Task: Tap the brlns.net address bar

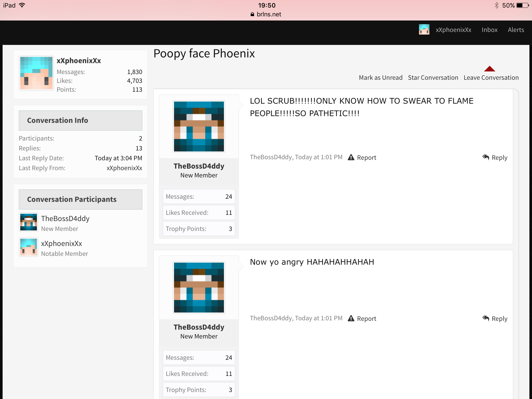Action: tap(266, 14)
